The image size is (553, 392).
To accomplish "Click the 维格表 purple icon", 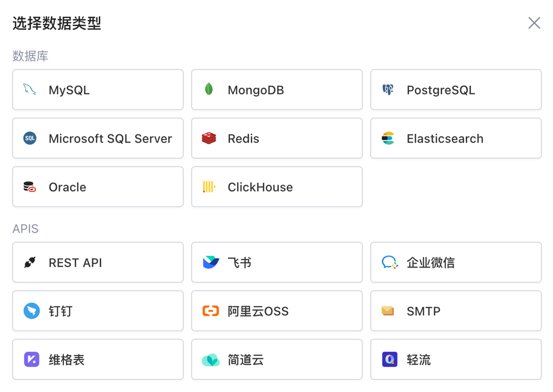I will (x=32, y=360).
